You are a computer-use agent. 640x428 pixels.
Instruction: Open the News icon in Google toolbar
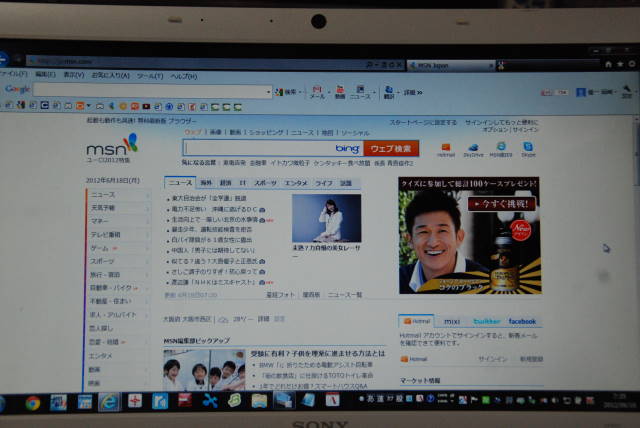[360, 92]
